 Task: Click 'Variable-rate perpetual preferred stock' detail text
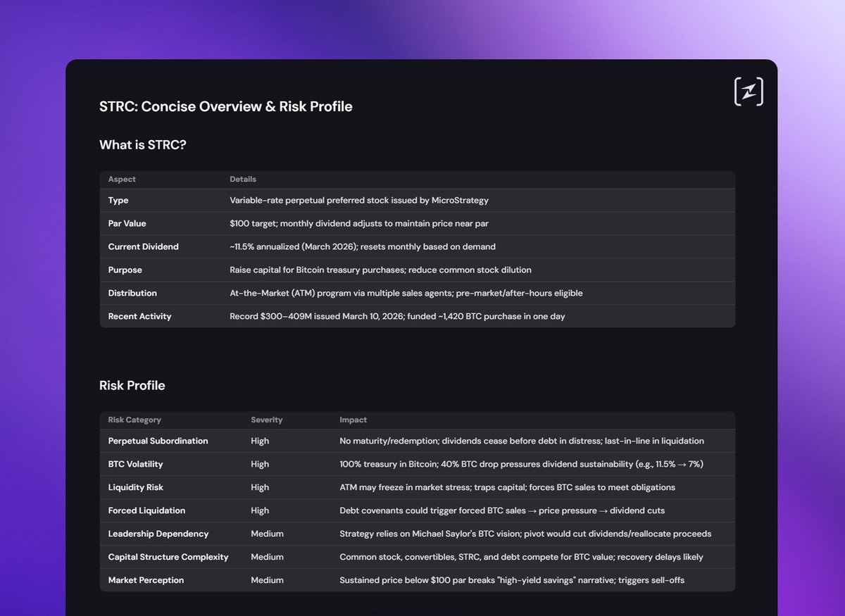click(359, 201)
